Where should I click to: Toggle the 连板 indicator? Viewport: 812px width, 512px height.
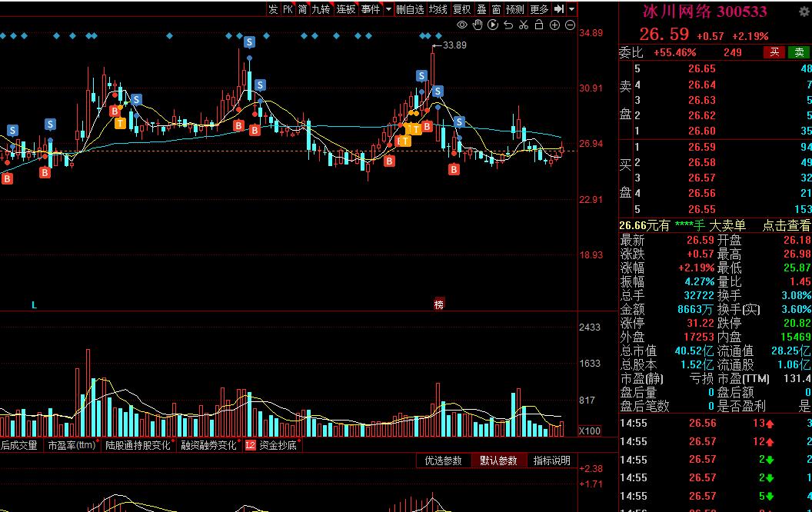pyautogui.click(x=346, y=9)
